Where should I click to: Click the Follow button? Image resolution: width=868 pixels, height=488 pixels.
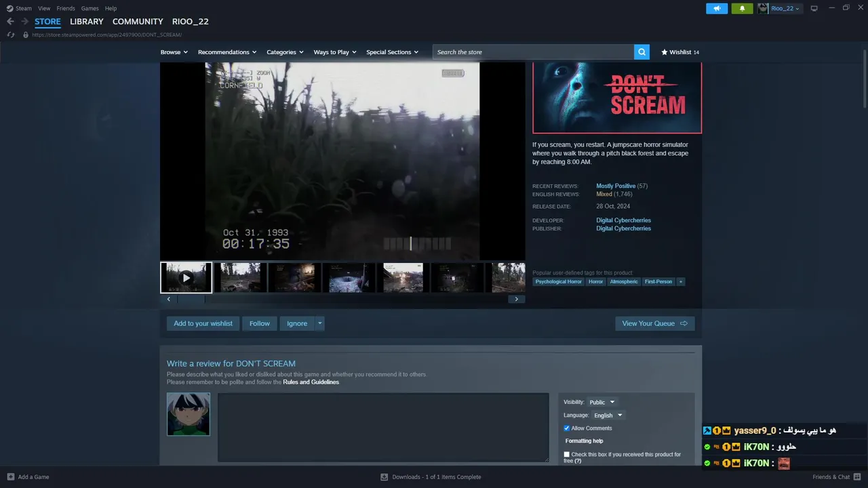[x=260, y=323]
